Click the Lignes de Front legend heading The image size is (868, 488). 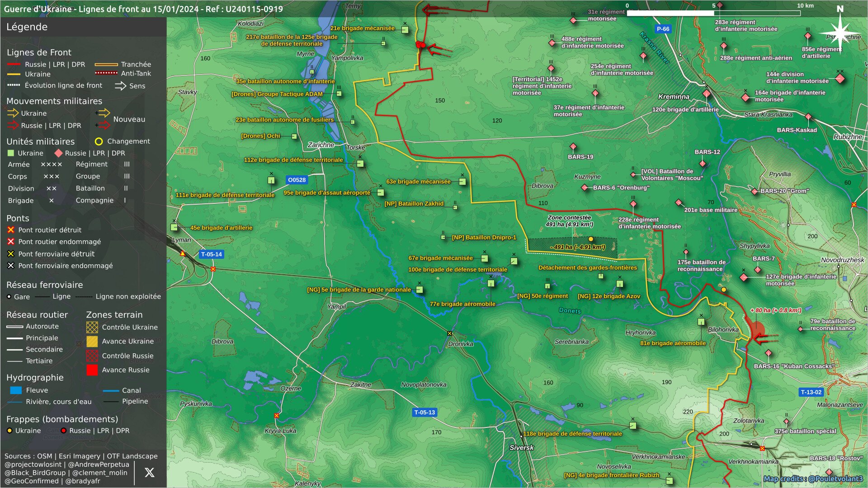pyautogui.click(x=39, y=52)
